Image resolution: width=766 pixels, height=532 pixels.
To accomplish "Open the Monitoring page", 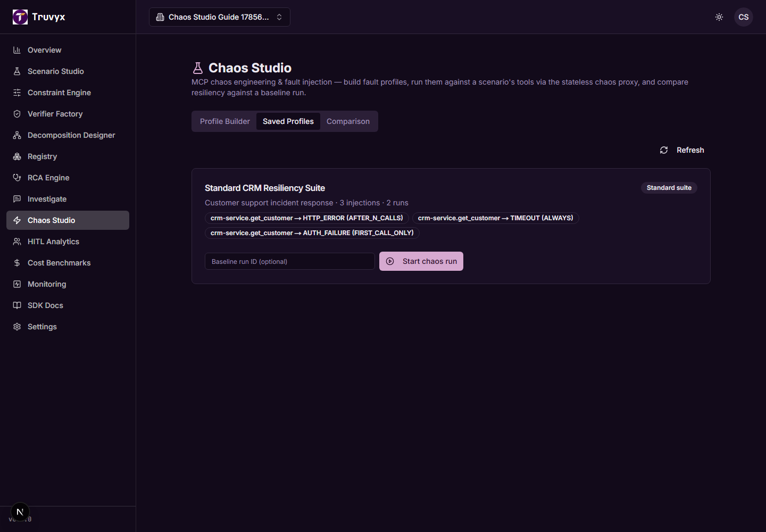I will [x=68, y=284].
